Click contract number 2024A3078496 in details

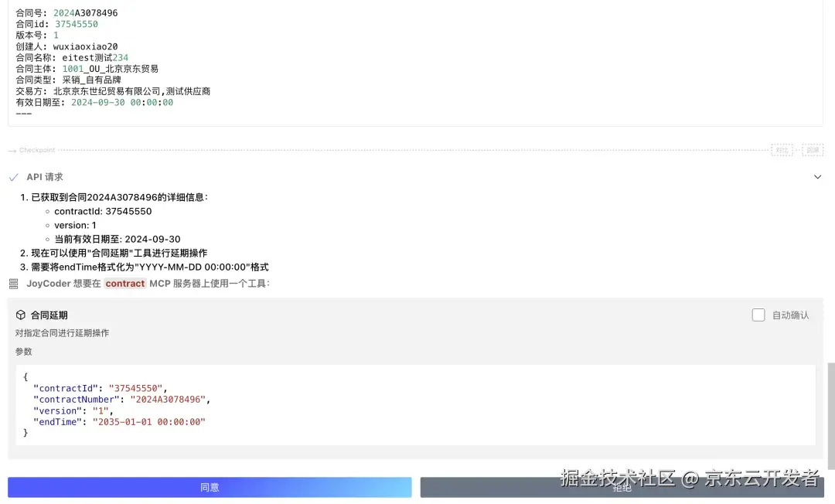click(x=83, y=12)
